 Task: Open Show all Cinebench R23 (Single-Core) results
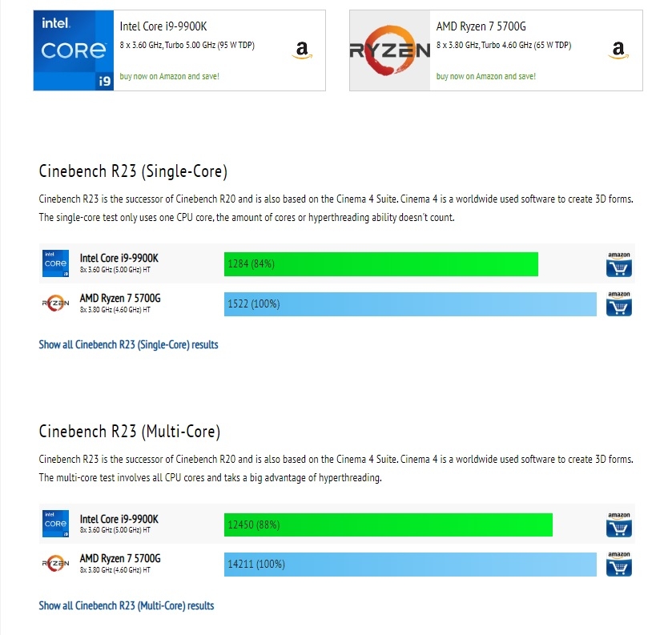pyautogui.click(x=128, y=345)
